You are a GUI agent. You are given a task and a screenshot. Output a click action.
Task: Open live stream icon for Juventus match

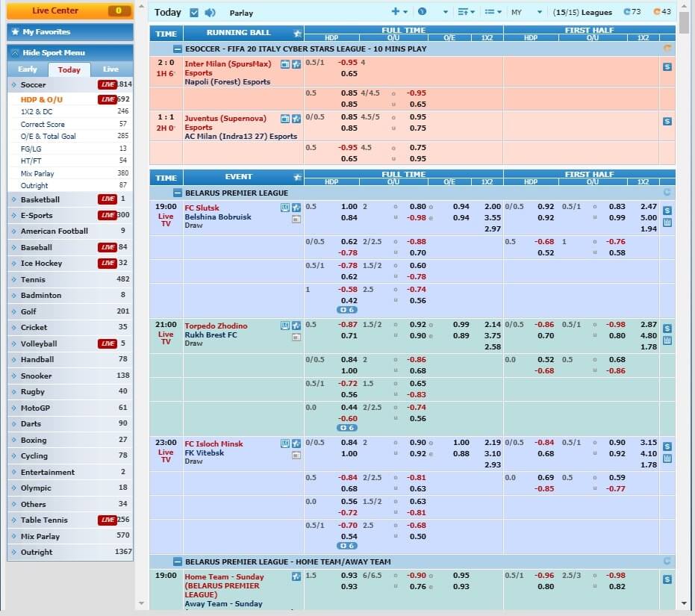click(285, 119)
